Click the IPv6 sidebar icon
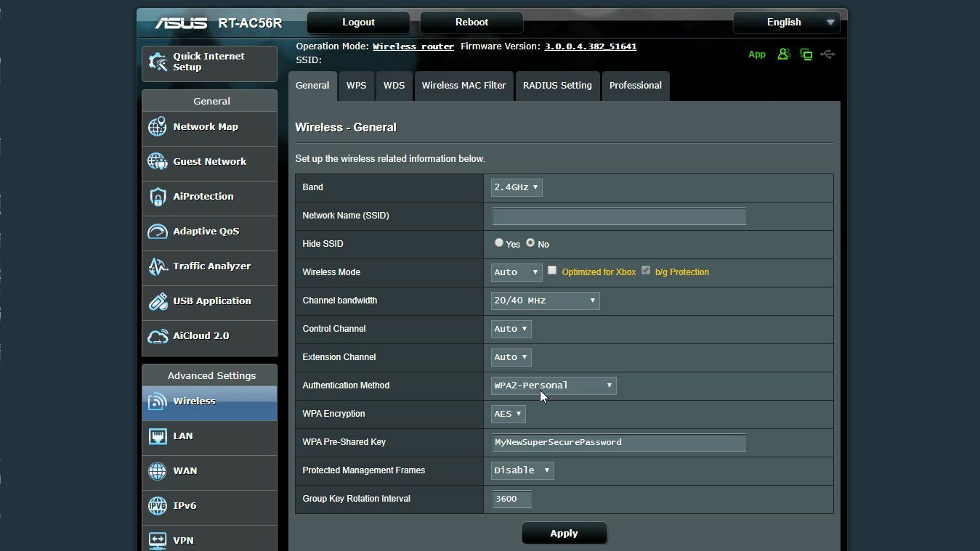The image size is (980, 551). click(x=158, y=506)
